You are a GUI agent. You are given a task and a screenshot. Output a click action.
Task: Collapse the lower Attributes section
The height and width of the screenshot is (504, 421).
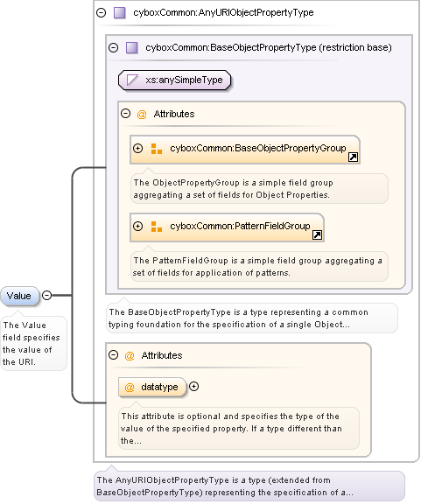[113, 355]
